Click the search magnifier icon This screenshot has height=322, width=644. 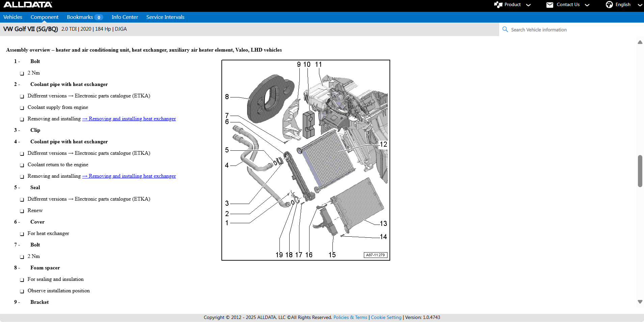point(505,30)
